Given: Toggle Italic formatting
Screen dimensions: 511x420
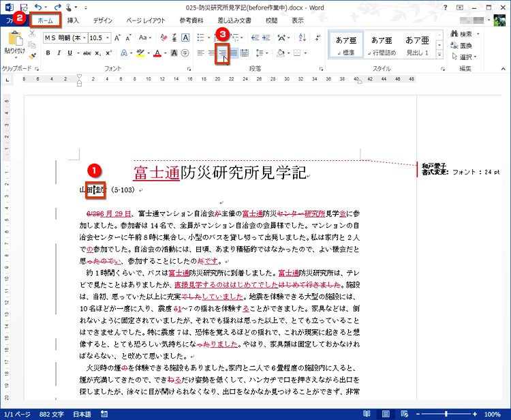Looking at the screenshot, I should [x=59, y=52].
